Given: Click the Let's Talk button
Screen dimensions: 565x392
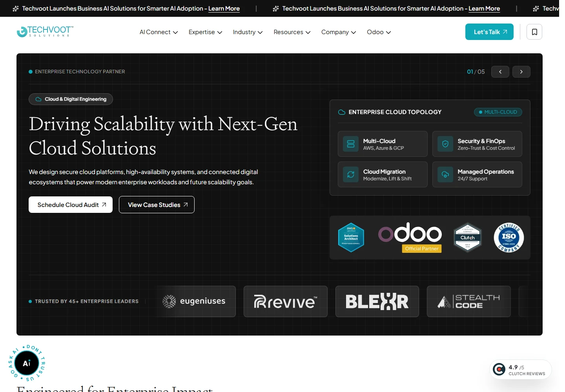Looking at the screenshot, I should pyautogui.click(x=489, y=32).
